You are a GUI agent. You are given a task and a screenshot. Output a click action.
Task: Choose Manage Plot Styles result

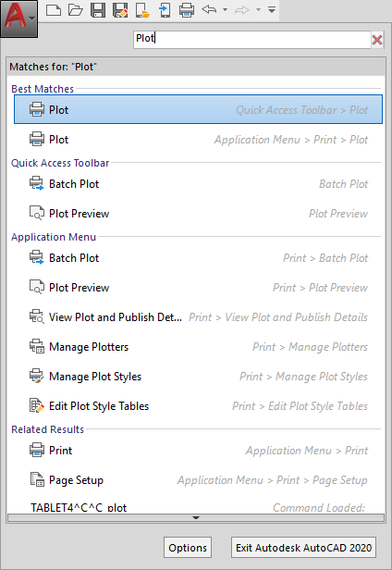coord(198,377)
